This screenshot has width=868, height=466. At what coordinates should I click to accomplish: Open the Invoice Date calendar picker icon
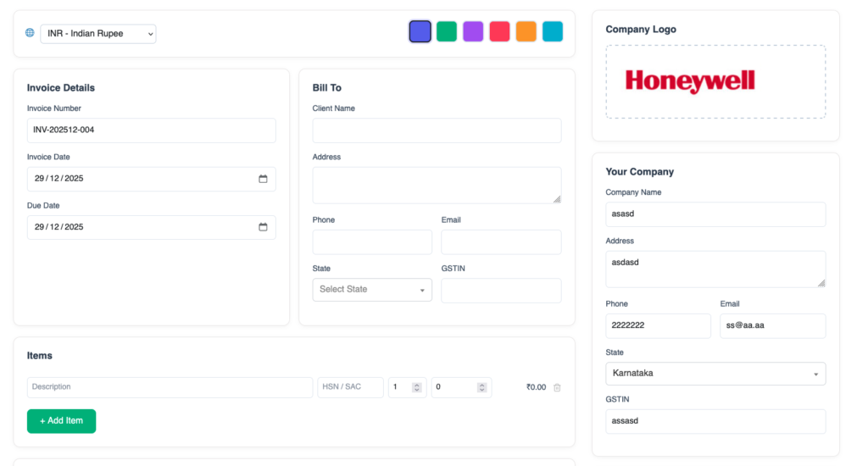tap(263, 179)
